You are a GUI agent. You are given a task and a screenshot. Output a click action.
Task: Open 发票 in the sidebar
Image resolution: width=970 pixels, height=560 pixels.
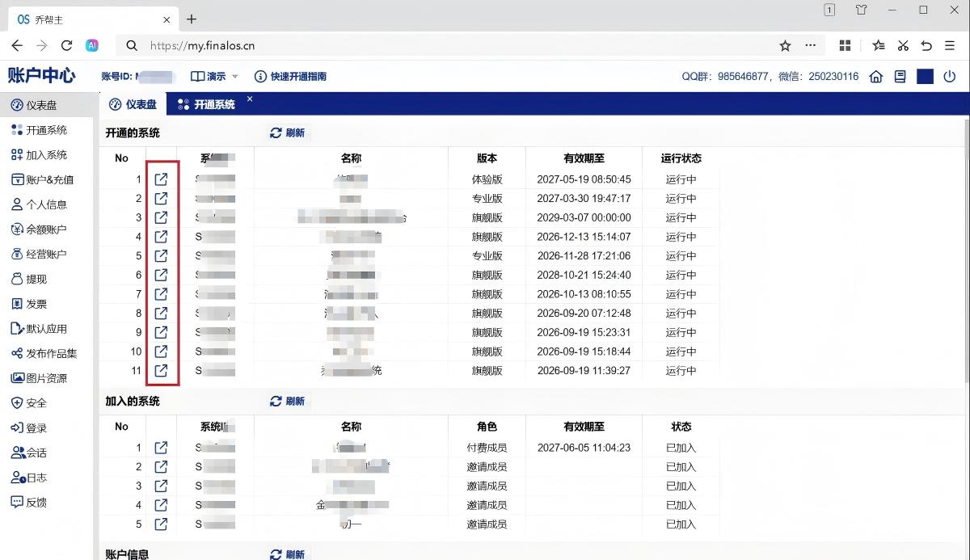pos(46,304)
